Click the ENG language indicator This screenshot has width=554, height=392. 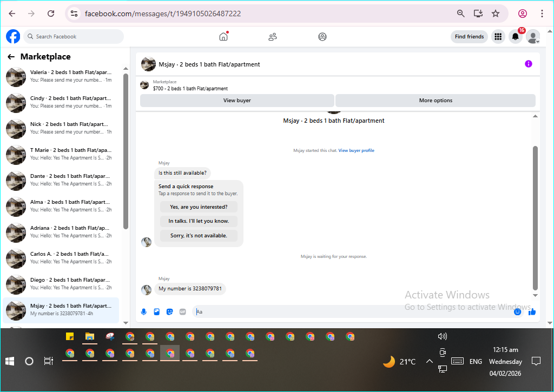tap(476, 362)
